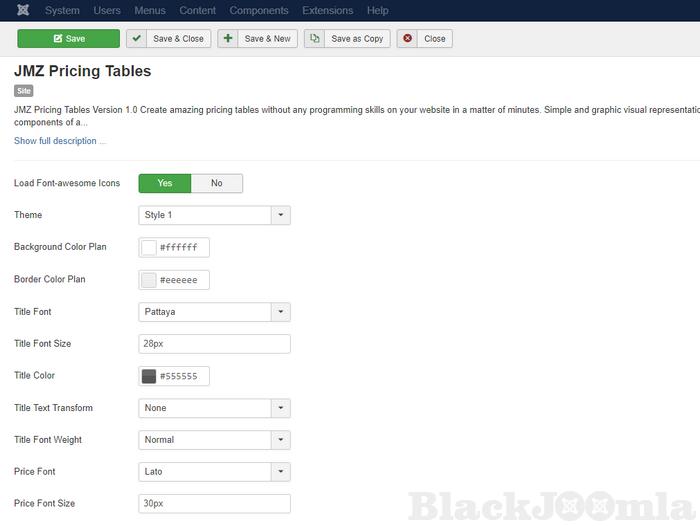Click the Show full description link
Image resolution: width=700 pixels, height=526 pixels.
point(59,141)
